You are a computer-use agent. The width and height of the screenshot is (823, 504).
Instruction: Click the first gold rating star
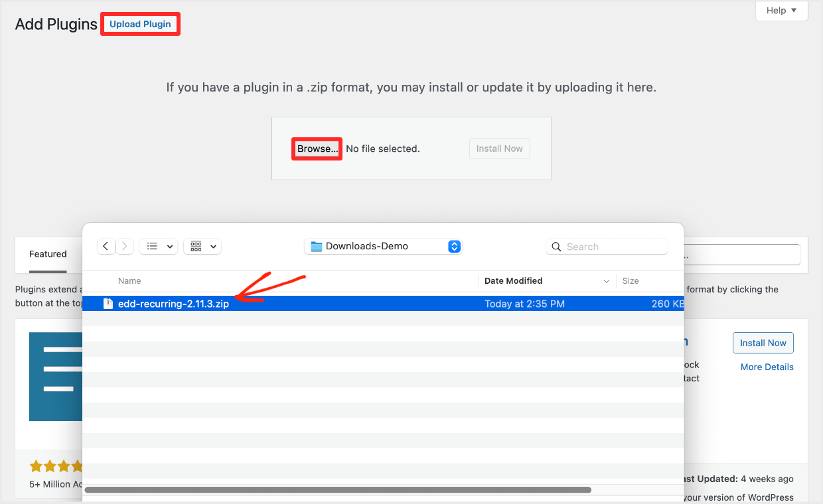point(37,466)
